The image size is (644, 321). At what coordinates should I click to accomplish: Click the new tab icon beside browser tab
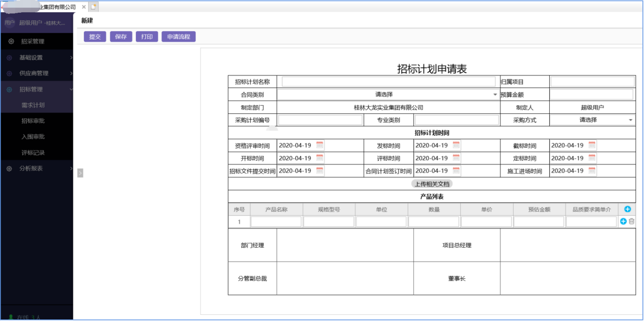[94, 6]
